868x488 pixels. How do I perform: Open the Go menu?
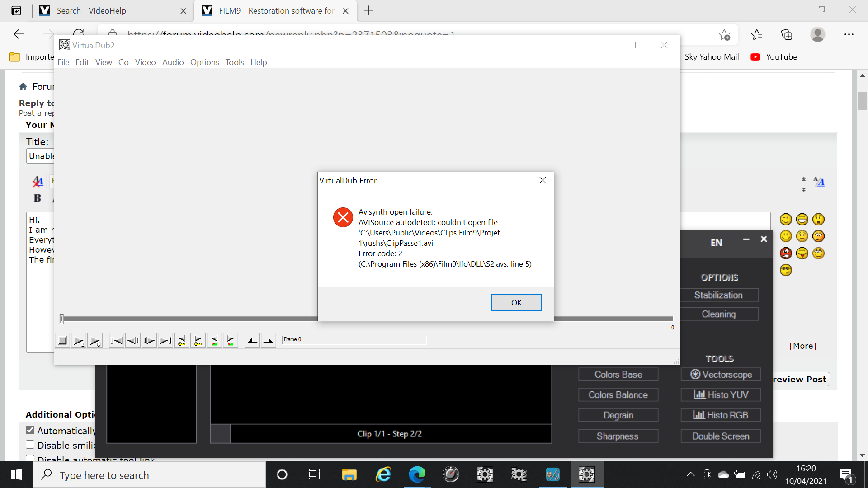(x=123, y=62)
